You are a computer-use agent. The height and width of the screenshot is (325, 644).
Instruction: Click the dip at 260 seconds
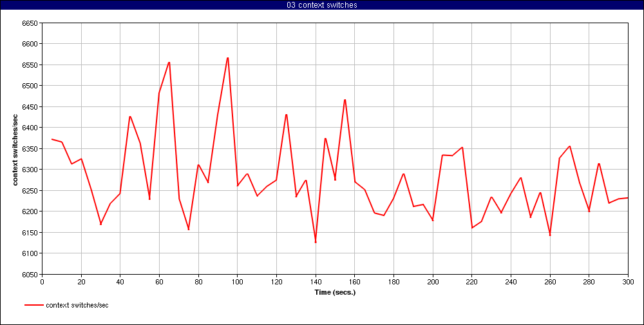550,235
